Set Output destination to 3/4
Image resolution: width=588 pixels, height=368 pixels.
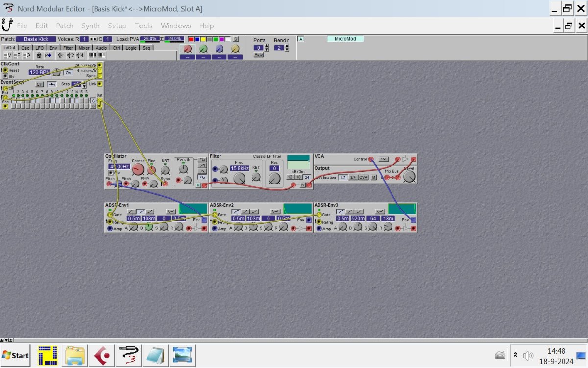click(x=353, y=177)
